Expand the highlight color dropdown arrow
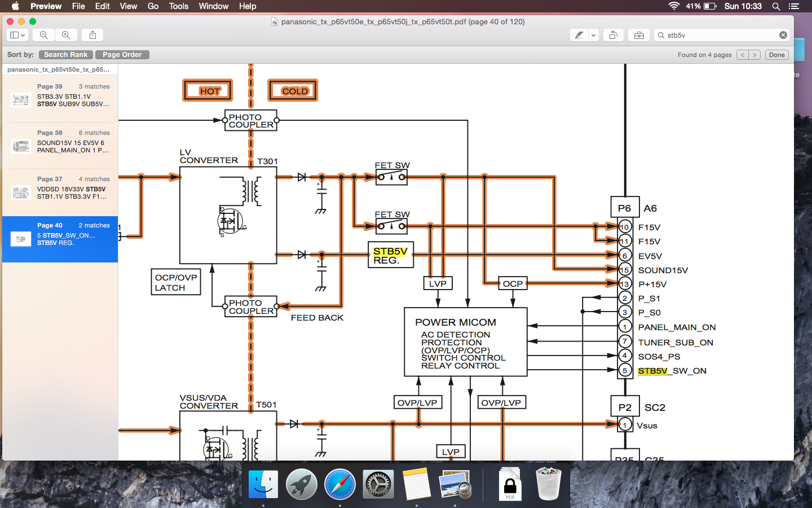 pos(593,35)
